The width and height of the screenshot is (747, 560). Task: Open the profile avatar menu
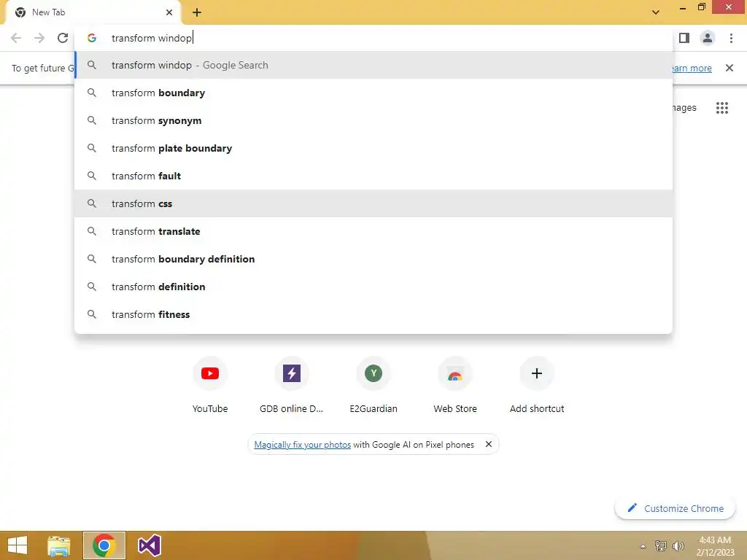click(x=708, y=38)
